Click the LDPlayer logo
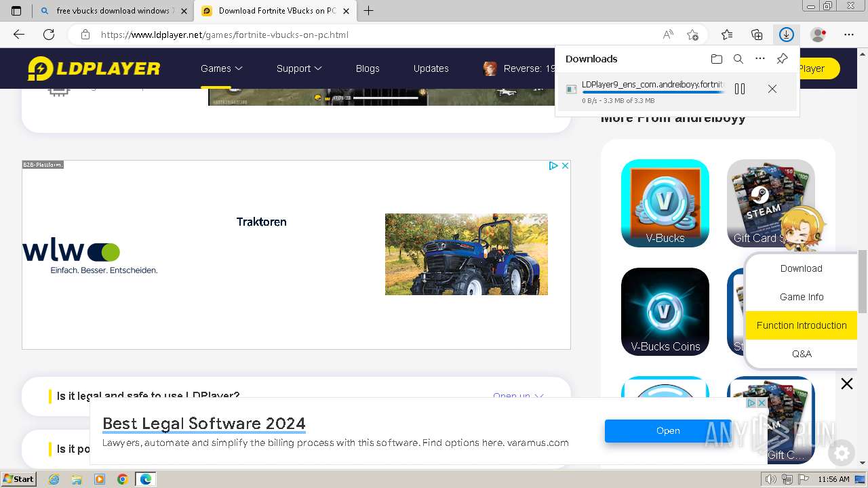Viewport: 868px width, 488px height. [x=94, y=68]
